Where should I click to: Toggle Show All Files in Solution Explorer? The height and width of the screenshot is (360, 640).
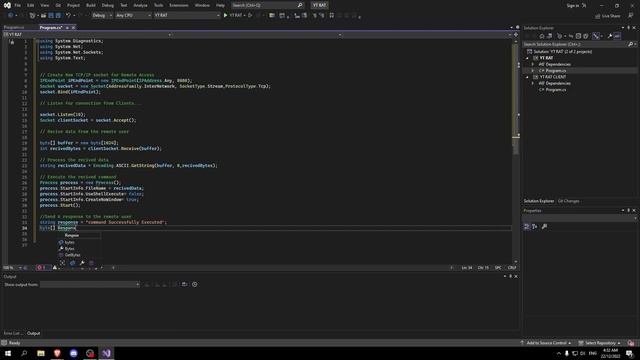(586, 36)
